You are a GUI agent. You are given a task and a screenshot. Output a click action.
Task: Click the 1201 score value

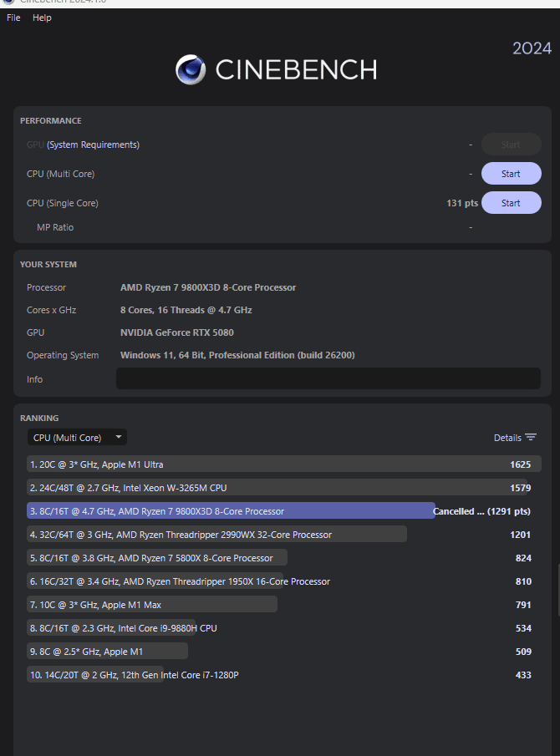pyautogui.click(x=521, y=535)
